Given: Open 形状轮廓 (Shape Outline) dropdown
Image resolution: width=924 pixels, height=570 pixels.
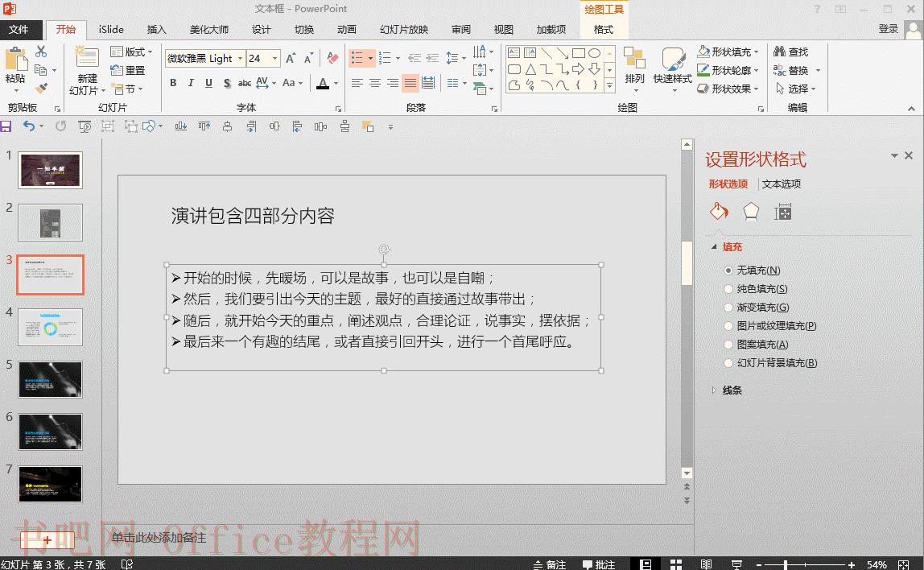Looking at the screenshot, I should (x=728, y=70).
